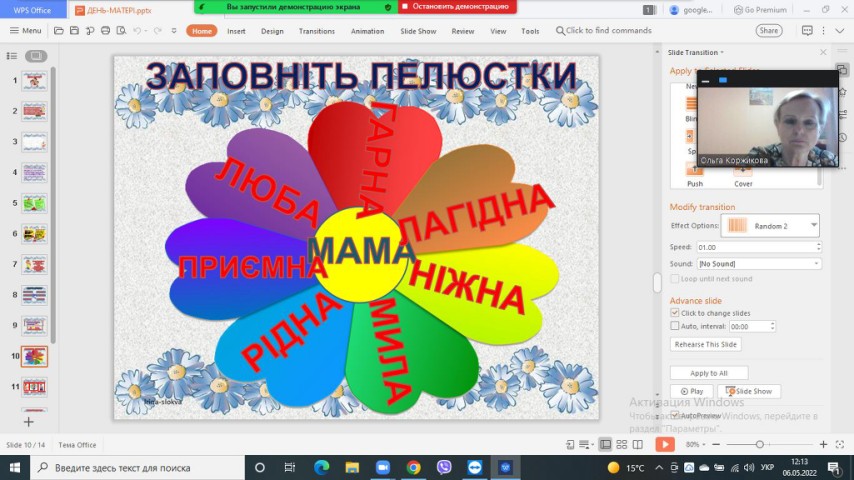This screenshot has width=854, height=480.
Task: Open zoom percentage dropdown at 80%
Action: [696, 444]
